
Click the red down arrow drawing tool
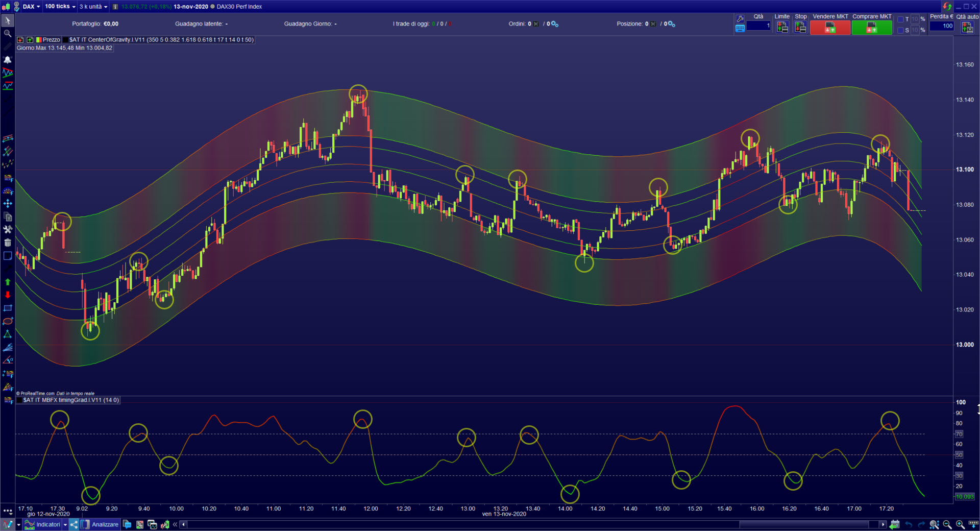[8, 295]
